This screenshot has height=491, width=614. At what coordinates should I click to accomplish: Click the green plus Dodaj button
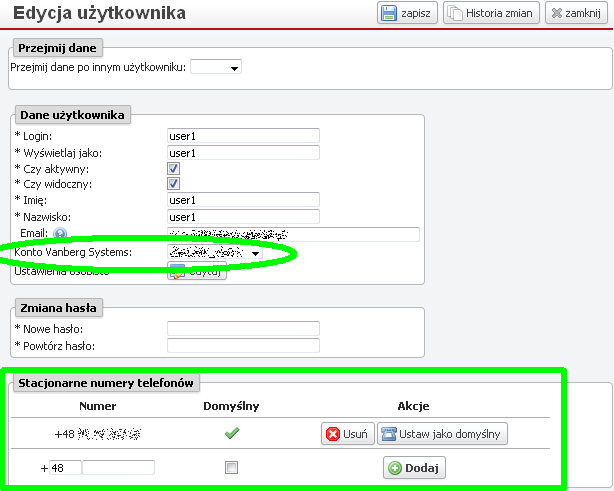coord(413,468)
